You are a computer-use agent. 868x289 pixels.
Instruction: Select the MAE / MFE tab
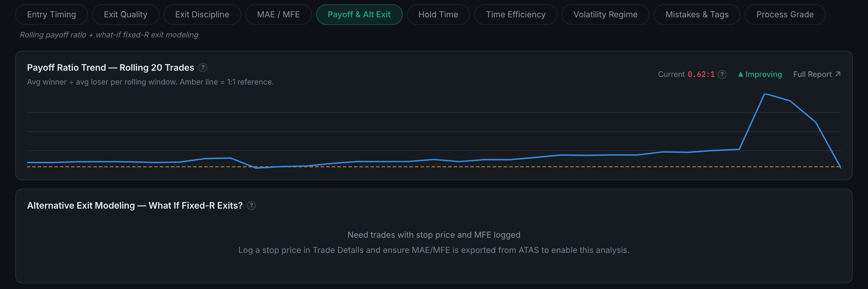pos(278,15)
